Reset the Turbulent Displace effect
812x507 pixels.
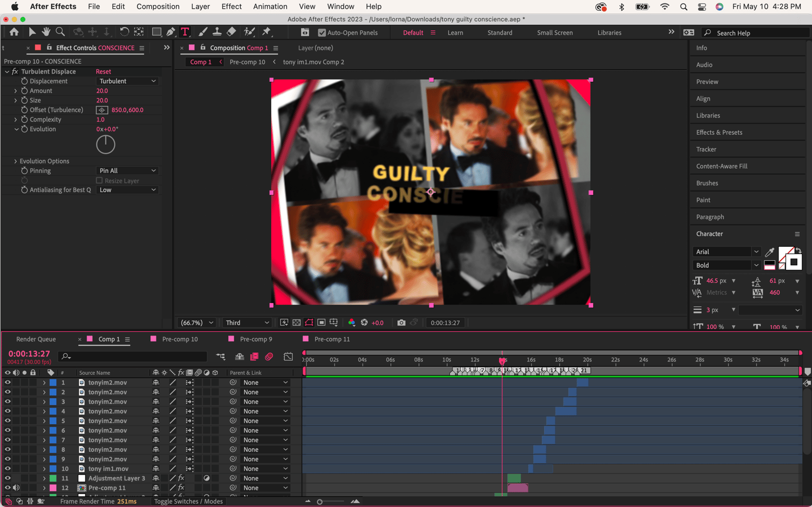coord(103,71)
